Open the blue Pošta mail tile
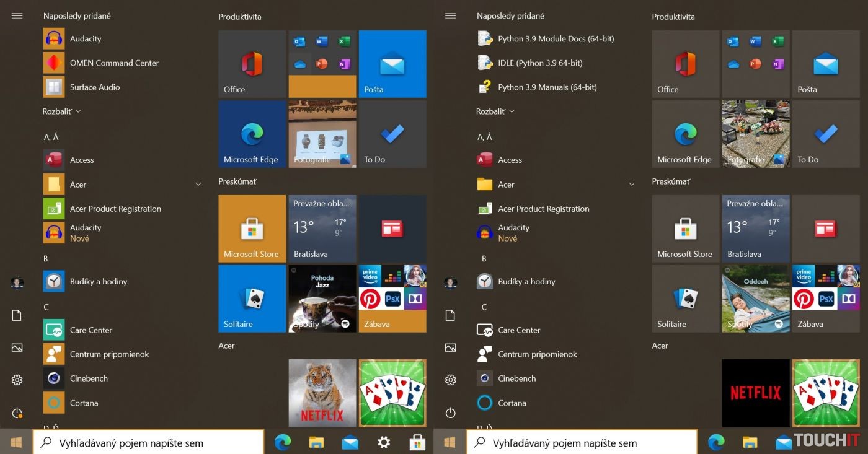Image resolution: width=868 pixels, height=454 pixels. (392, 64)
